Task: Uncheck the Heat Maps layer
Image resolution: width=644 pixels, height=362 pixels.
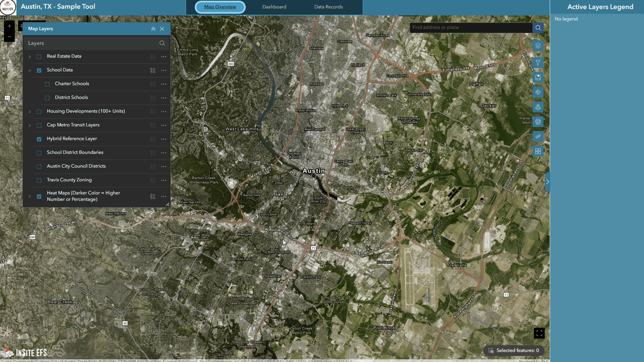Action: [x=39, y=196]
